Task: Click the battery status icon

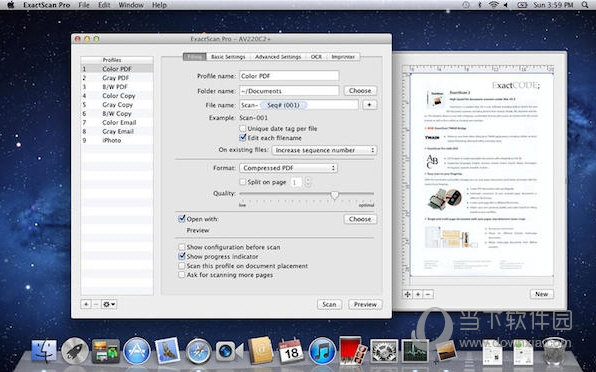Action: [522, 5]
